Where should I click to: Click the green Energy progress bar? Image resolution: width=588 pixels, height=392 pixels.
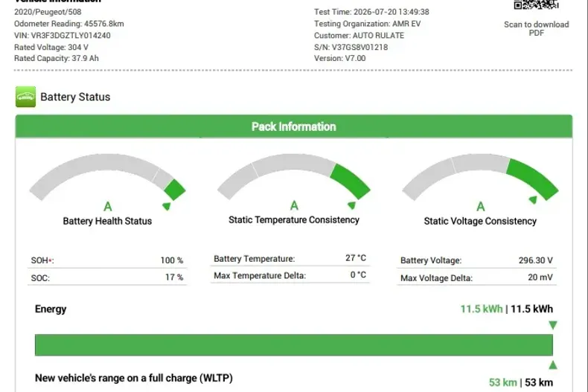coord(293,345)
